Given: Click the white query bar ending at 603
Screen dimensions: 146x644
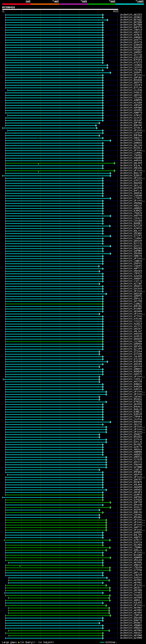Looking at the screenshot, I should tap(60, 10).
